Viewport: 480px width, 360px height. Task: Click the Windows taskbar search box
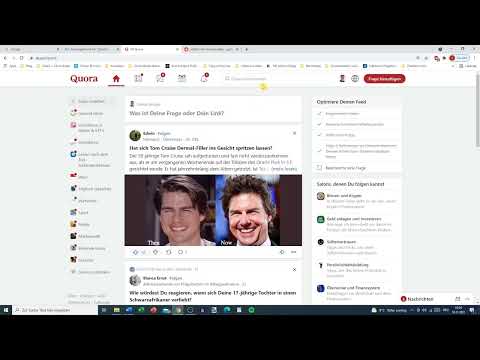pos(55,310)
